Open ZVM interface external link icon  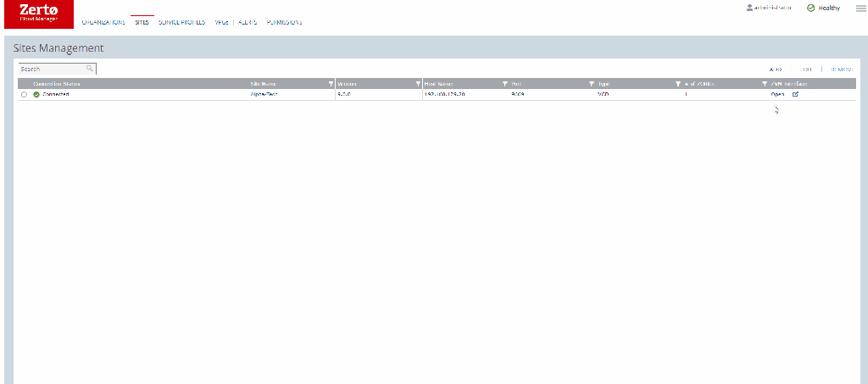(x=795, y=94)
